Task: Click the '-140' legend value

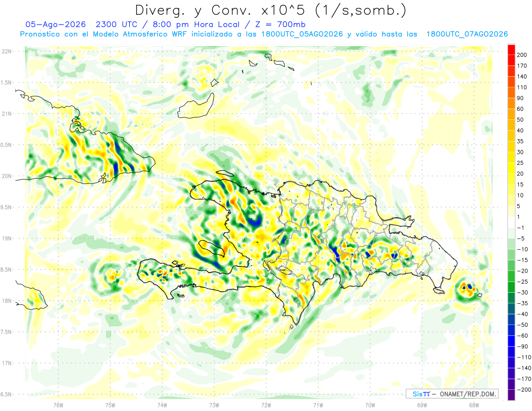Action: (x=524, y=368)
